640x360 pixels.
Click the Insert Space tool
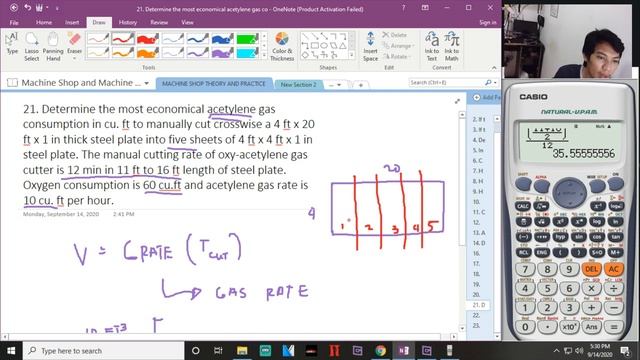click(370, 47)
